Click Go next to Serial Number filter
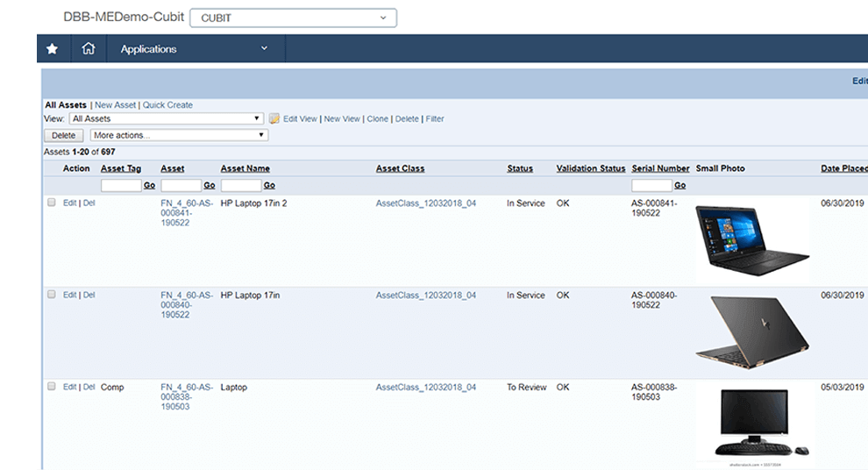This screenshot has width=868, height=470. [680, 185]
